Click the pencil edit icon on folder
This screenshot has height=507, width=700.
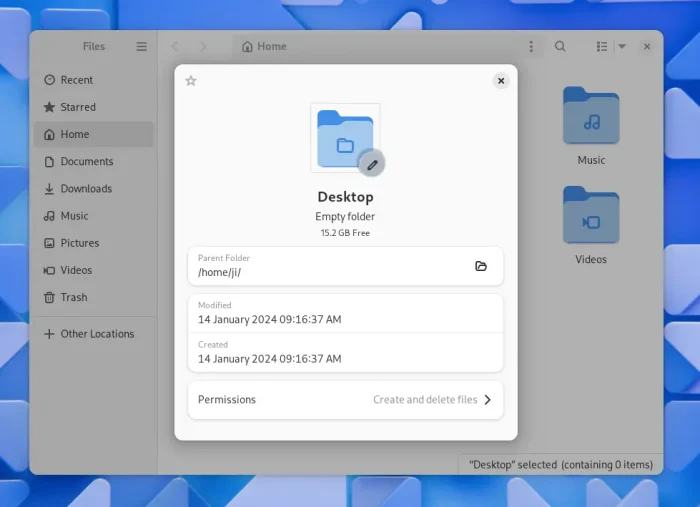click(x=371, y=163)
